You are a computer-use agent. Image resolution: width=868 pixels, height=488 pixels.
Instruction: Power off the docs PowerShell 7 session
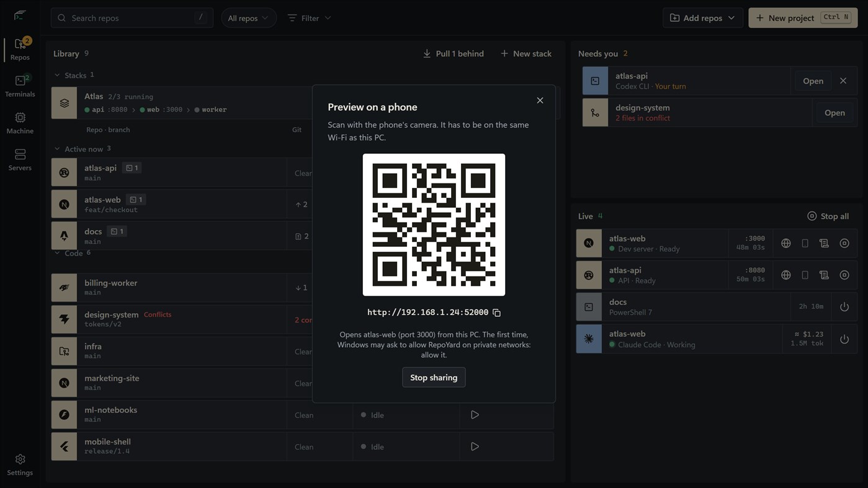(844, 307)
